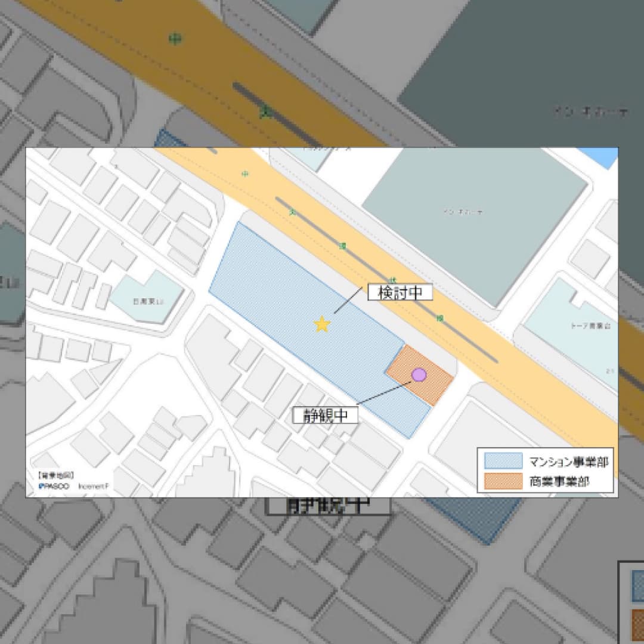Select the 検討中 callout label
The width and height of the screenshot is (644, 644).
(400, 292)
